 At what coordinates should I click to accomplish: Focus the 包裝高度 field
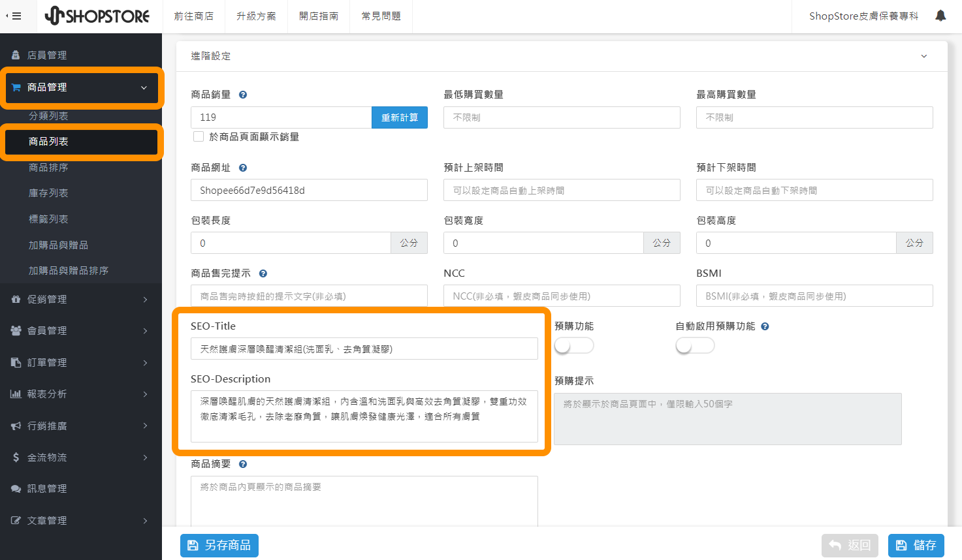tap(796, 243)
